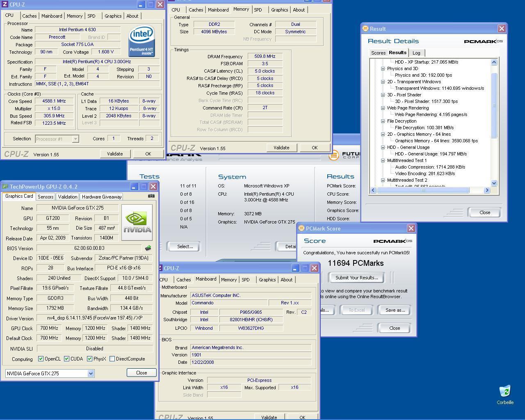Image resolution: width=525 pixels, height=420 pixels.
Task: Click the DRAM Frequency value 509.8 MHz
Action: tap(265, 57)
